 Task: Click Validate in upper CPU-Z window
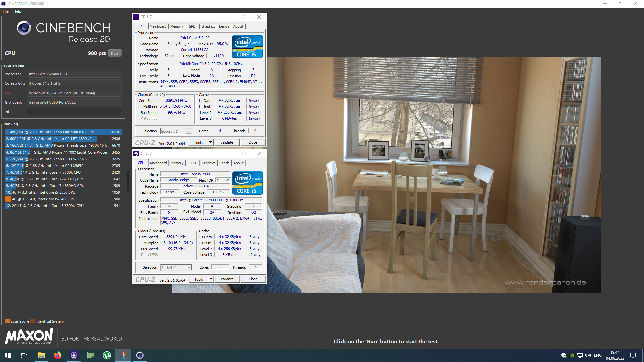tap(227, 142)
